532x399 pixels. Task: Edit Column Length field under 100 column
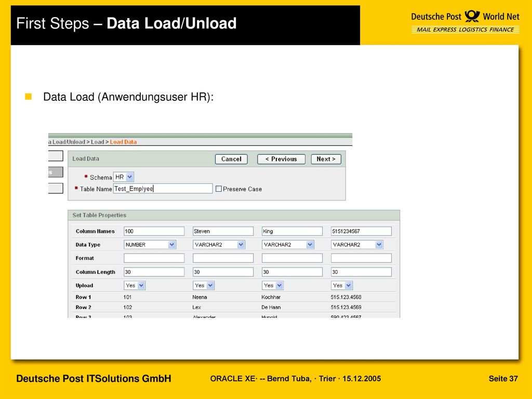[x=154, y=272]
